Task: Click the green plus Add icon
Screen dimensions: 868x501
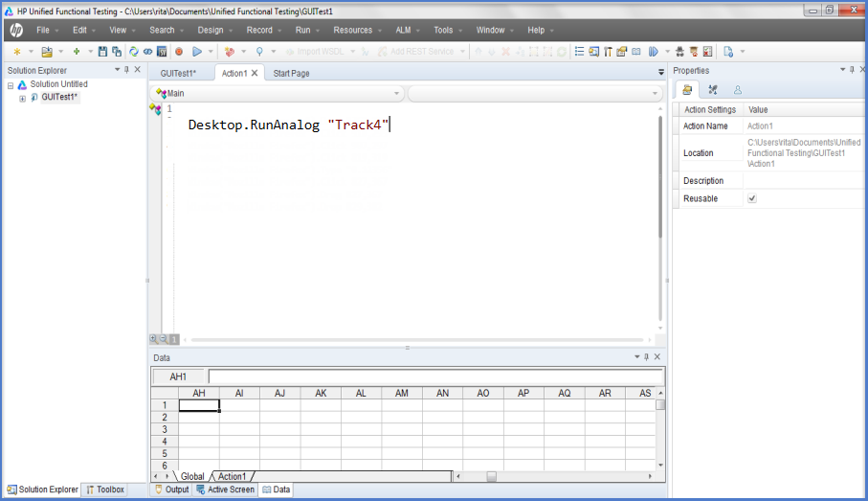Action: (77, 52)
